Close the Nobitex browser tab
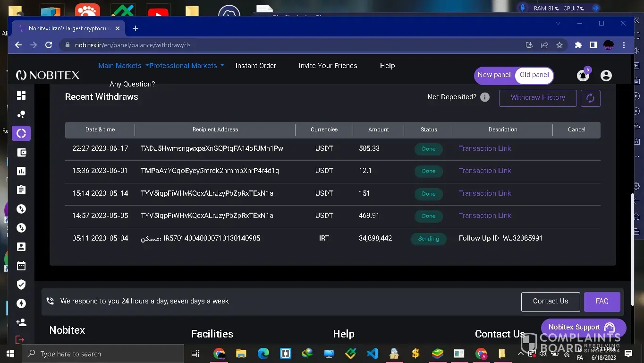 pyautogui.click(x=118, y=28)
